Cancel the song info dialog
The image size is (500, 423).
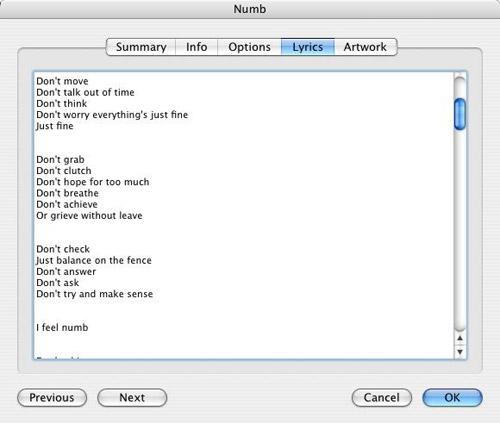[x=382, y=398]
